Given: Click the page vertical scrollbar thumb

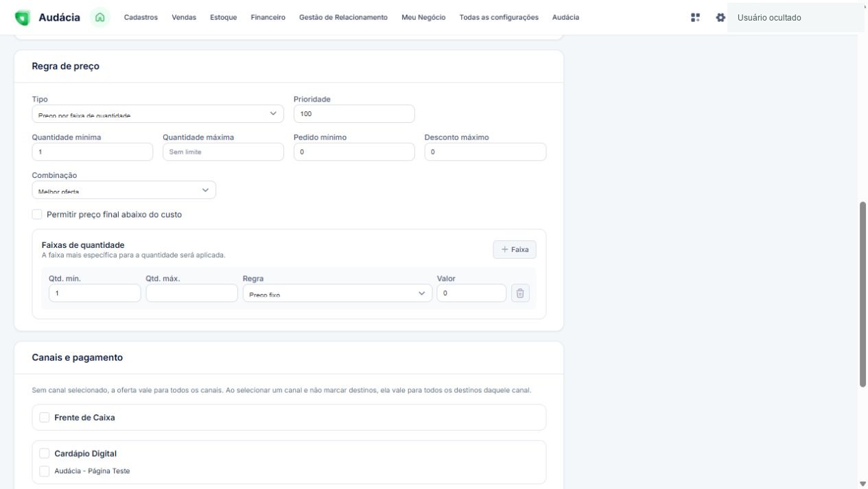Looking at the screenshot, I should click(x=863, y=295).
